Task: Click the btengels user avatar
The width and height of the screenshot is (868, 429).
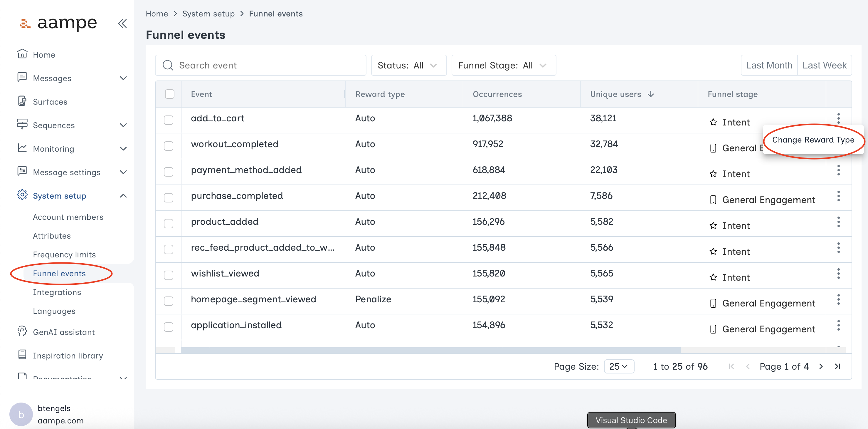Action: pyautogui.click(x=21, y=415)
